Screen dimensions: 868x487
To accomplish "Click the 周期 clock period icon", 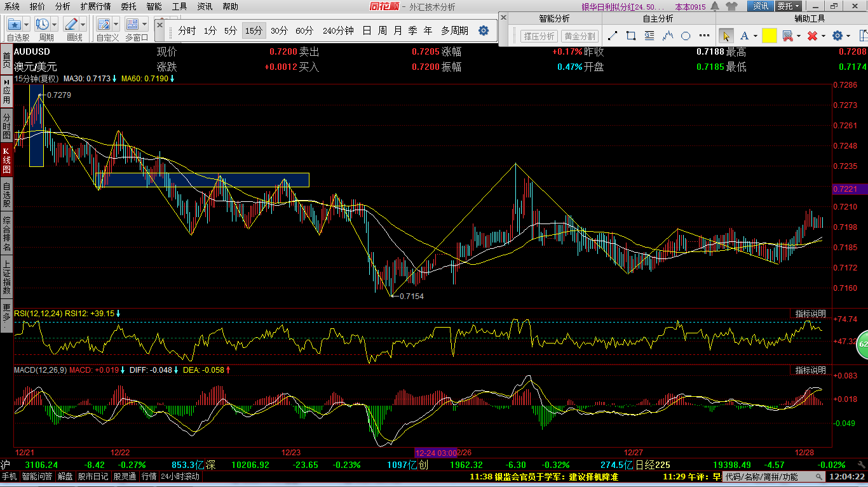I will [43, 25].
